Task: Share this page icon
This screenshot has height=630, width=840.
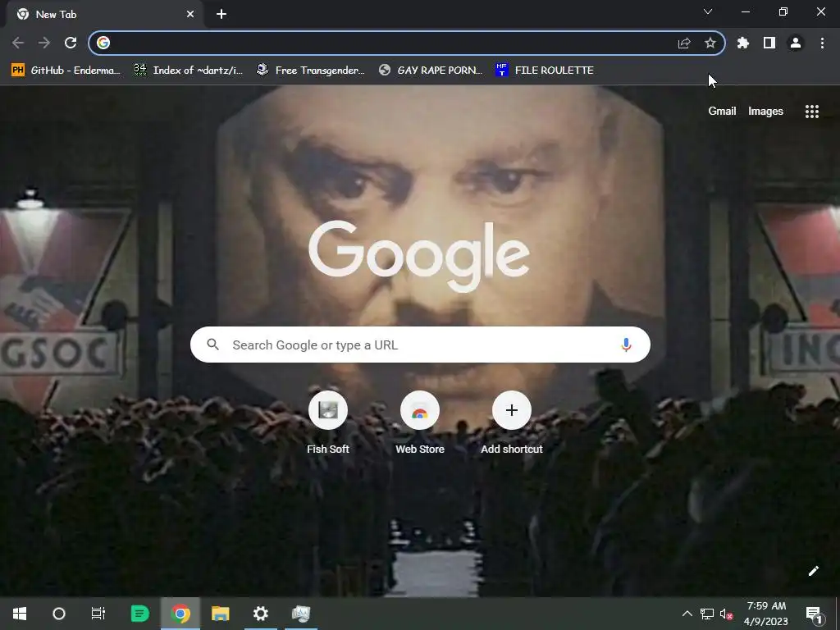Action: (x=684, y=43)
